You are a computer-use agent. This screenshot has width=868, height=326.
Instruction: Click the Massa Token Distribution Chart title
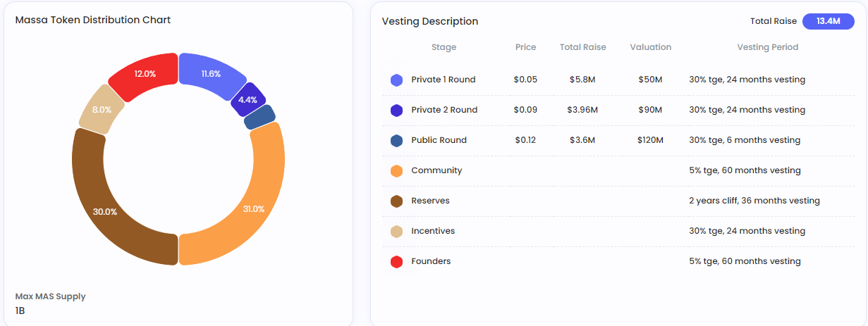click(93, 20)
